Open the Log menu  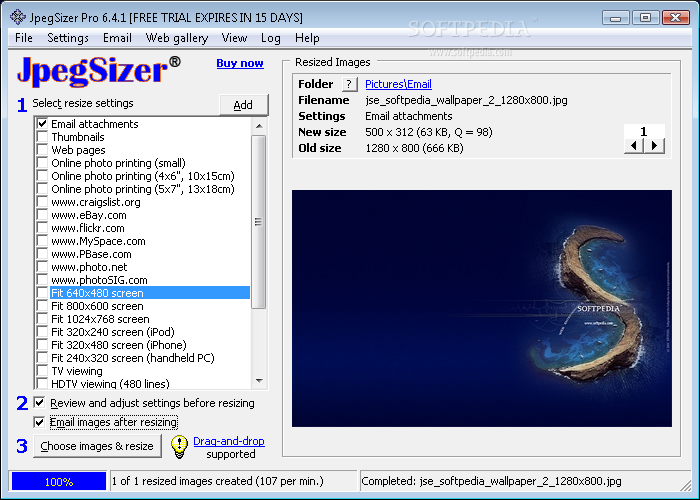[271, 38]
